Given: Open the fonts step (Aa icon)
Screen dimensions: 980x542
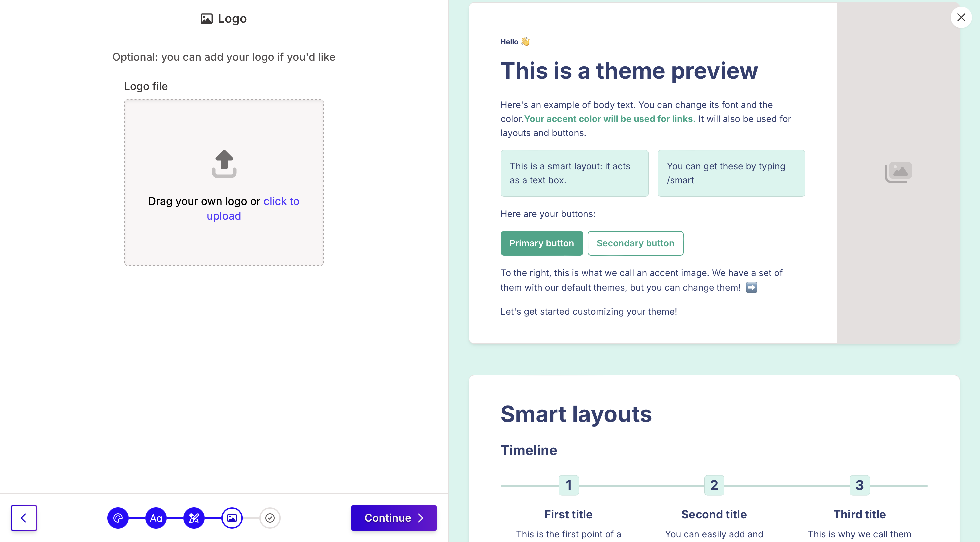Looking at the screenshot, I should coord(156,518).
